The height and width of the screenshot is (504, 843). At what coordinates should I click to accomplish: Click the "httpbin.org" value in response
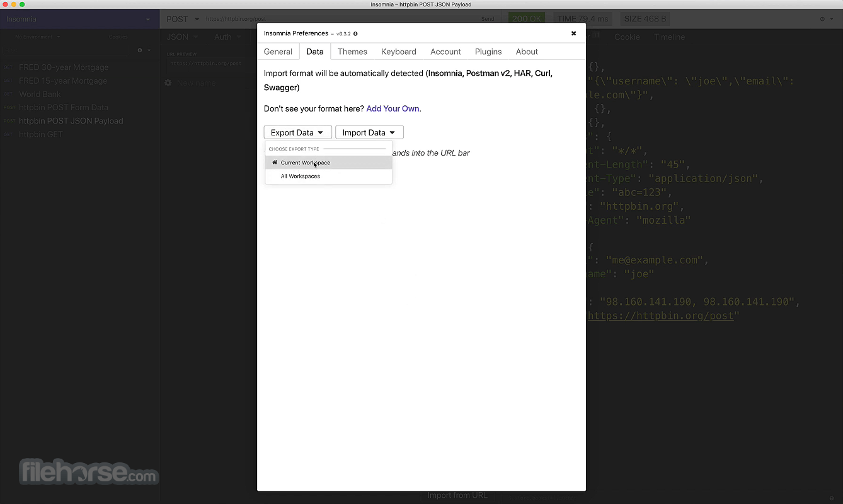tap(641, 206)
